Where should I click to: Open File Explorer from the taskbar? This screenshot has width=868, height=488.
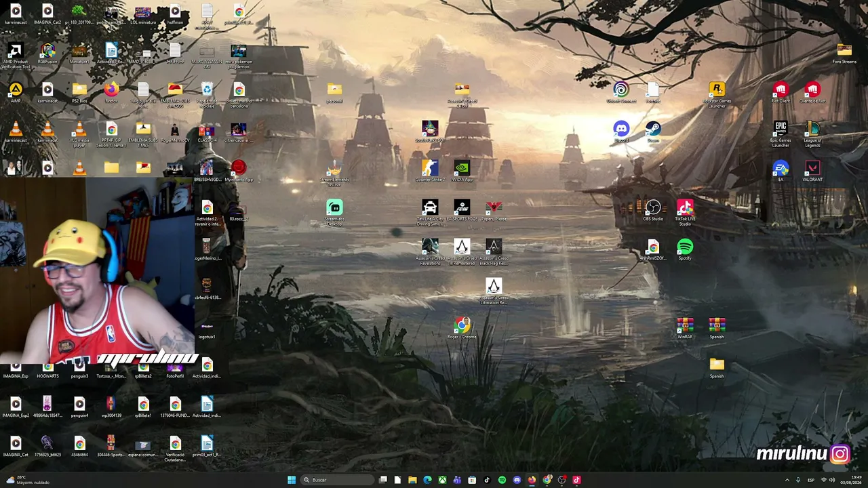(x=412, y=480)
